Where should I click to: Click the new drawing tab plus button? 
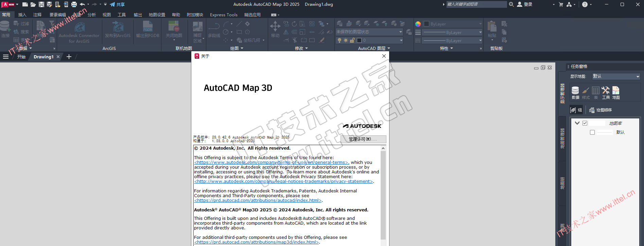coord(69,57)
